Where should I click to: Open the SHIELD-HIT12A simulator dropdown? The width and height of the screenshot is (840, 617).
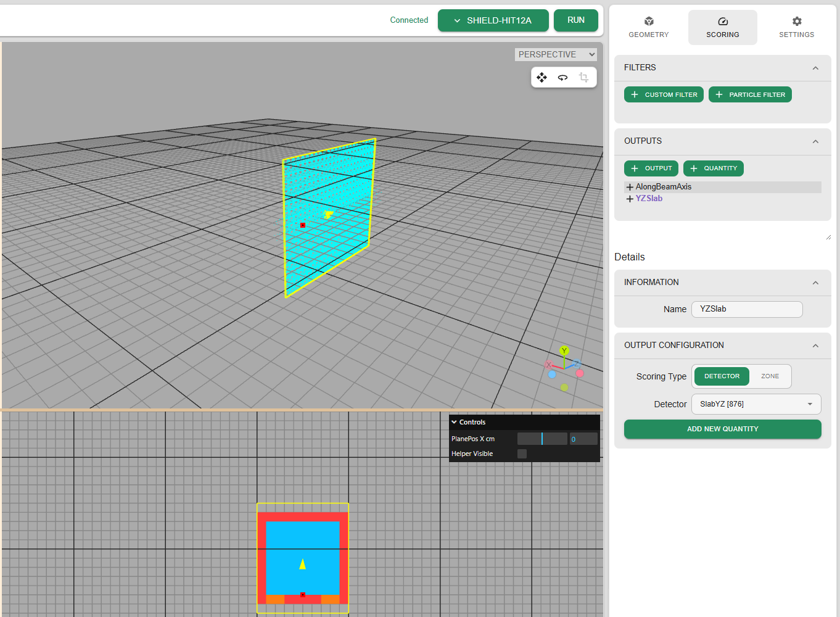(493, 20)
